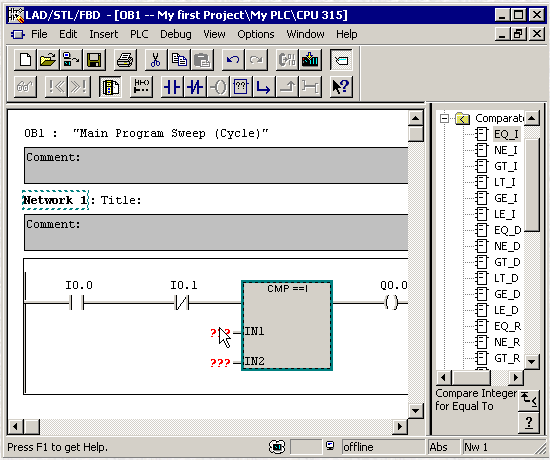This screenshot has height=460, width=550.
Task: Select the GT_D comparator instruction
Action: (507, 262)
